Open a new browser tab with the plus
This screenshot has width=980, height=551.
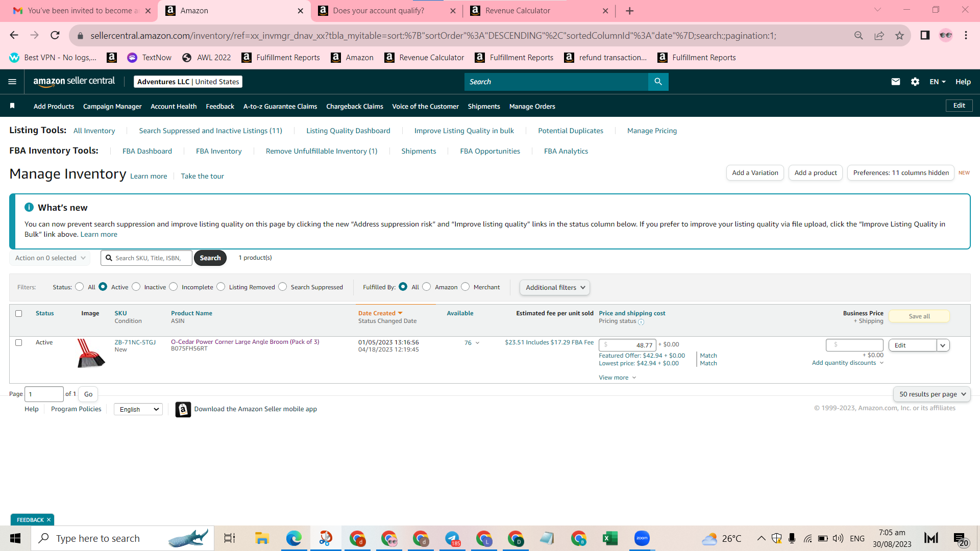click(630, 11)
